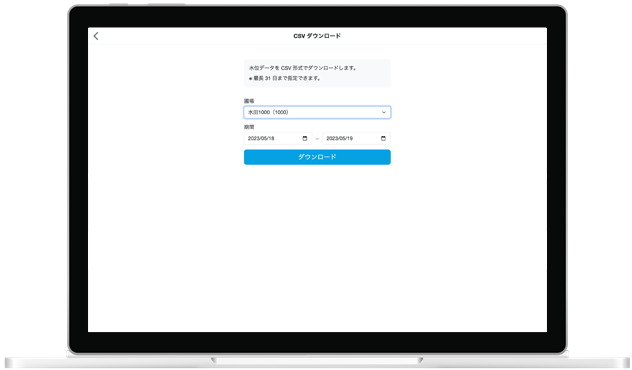Open calendar picker for start date
The image size is (632, 370).
point(305,138)
